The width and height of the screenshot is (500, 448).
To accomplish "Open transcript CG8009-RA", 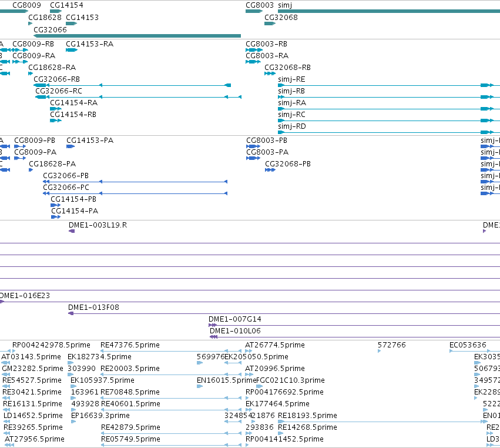I will [x=34, y=55].
